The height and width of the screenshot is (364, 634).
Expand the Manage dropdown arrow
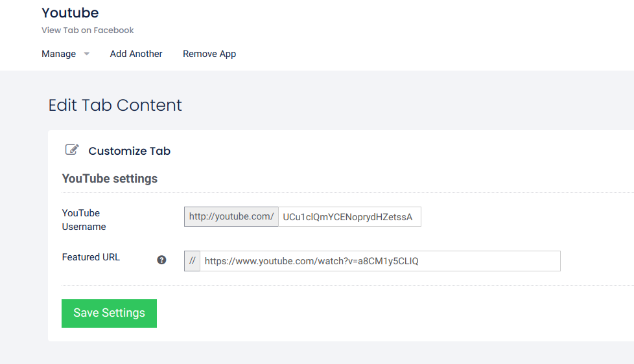coord(87,54)
